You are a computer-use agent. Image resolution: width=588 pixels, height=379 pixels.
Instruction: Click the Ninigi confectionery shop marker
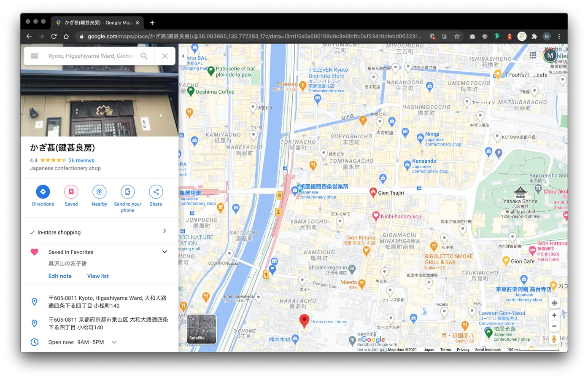420,138
